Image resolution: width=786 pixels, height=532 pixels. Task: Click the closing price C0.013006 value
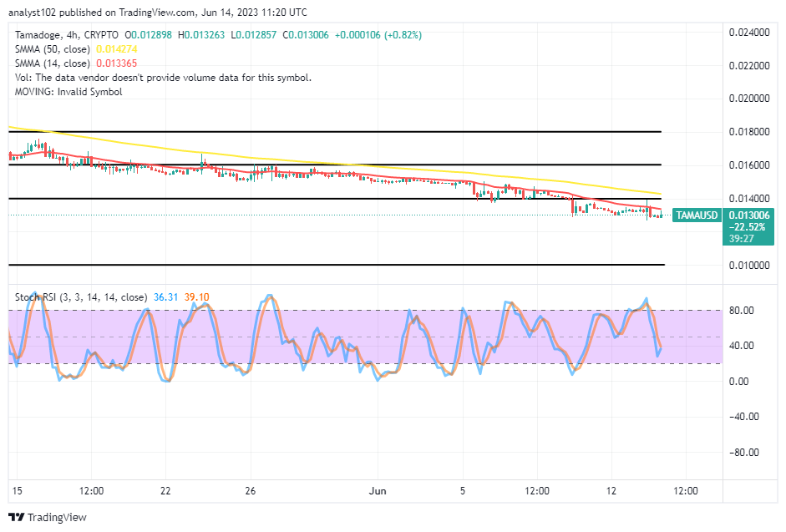pos(306,35)
